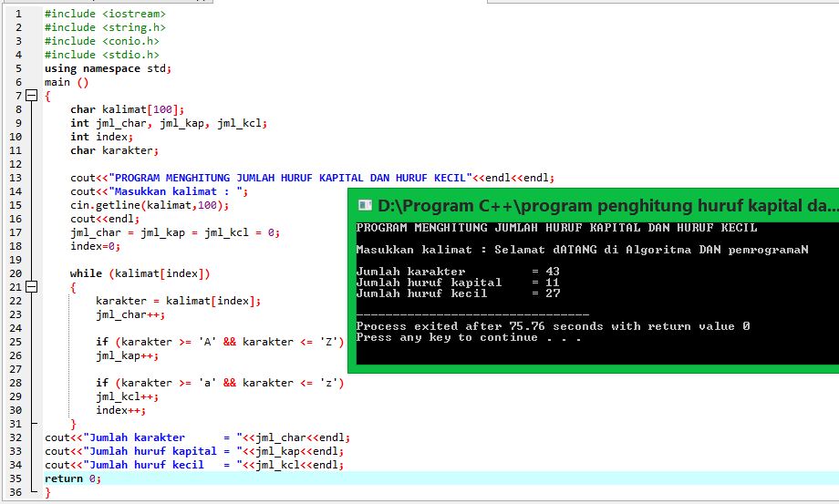Click 'index=0;' on line 18
The width and height of the screenshot is (839, 504).
coord(95,246)
